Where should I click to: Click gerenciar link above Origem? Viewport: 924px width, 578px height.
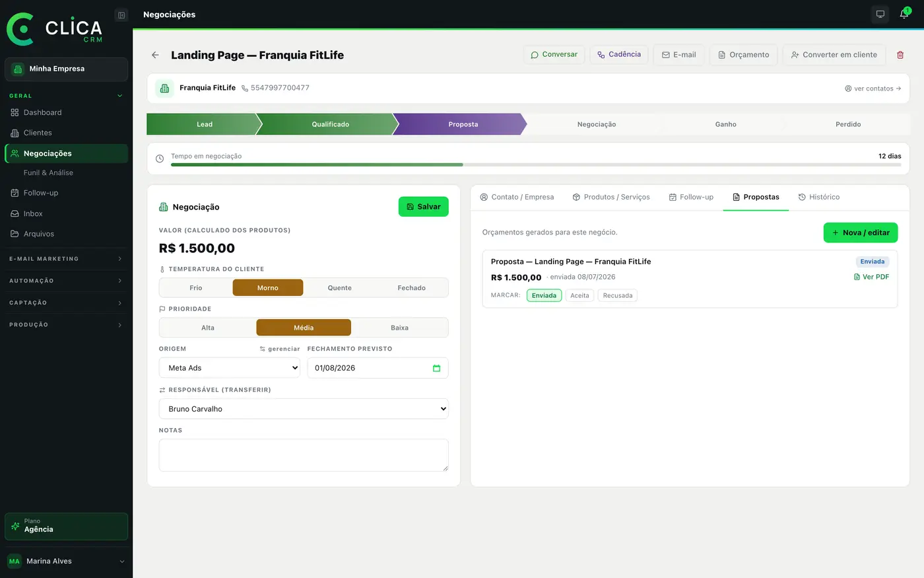tap(280, 349)
